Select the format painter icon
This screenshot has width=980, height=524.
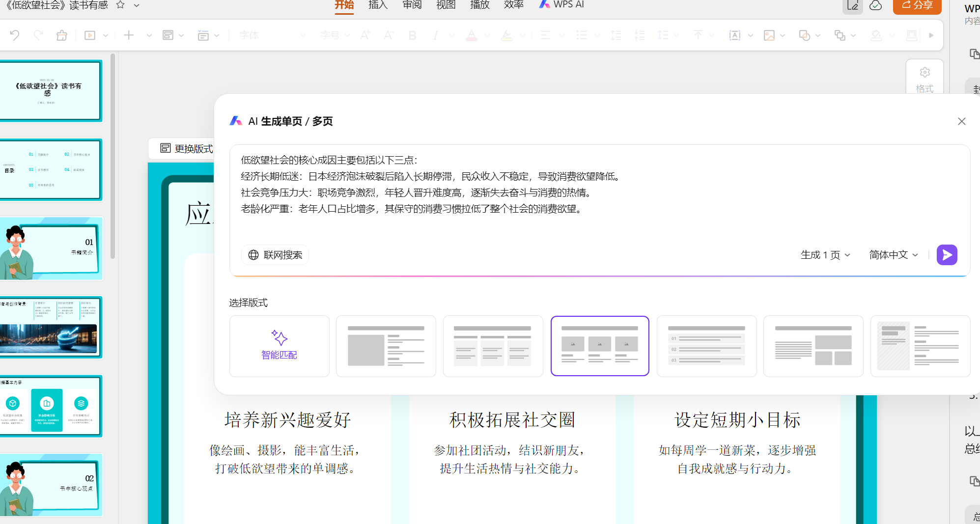(x=62, y=35)
